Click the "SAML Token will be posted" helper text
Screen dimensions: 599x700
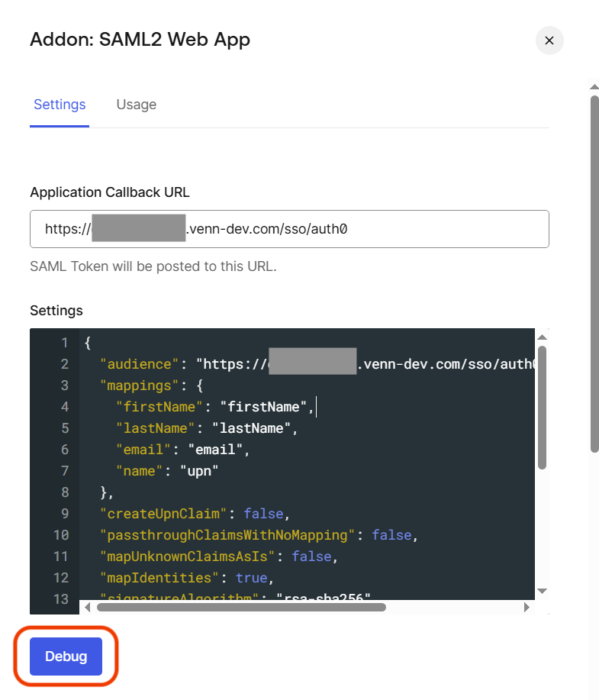click(153, 266)
